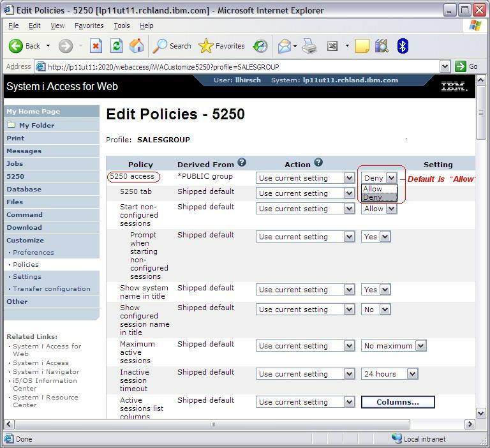The width and height of the screenshot is (490, 448).
Task: Open the Print navigation link
Action: (15, 138)
